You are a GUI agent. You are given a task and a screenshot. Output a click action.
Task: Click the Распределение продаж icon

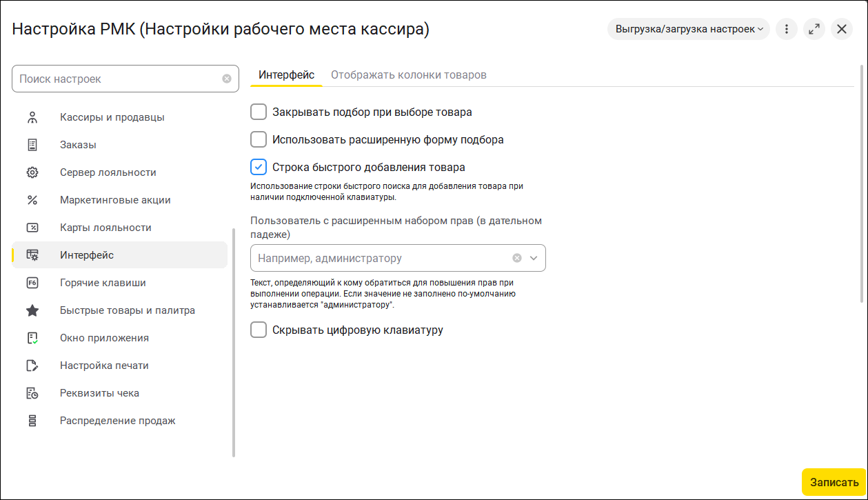coord(32,421)
